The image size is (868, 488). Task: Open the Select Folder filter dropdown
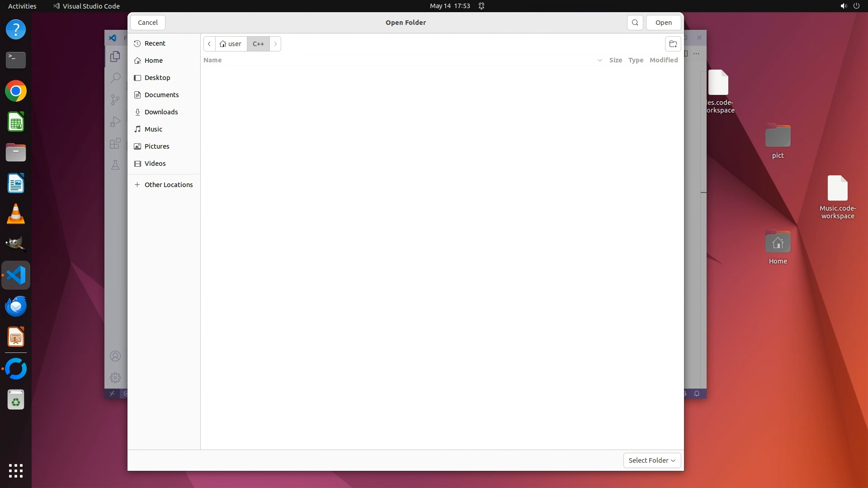(652, 460)
